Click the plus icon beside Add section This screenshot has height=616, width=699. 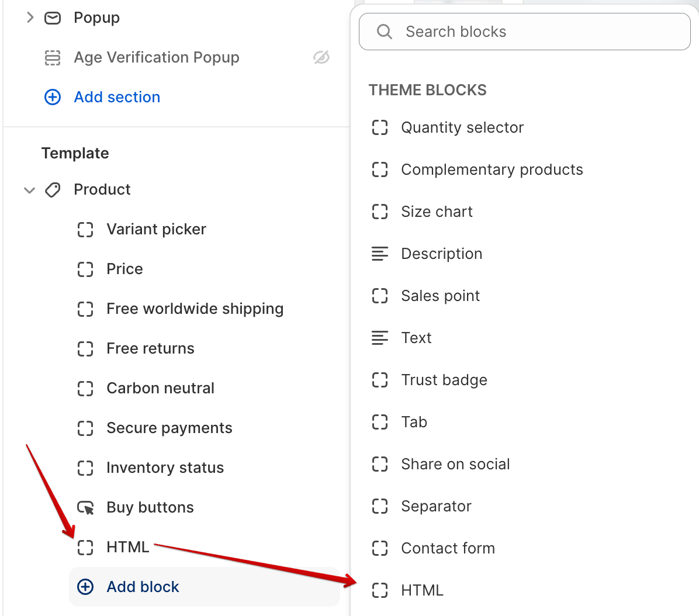pos(53,97)
